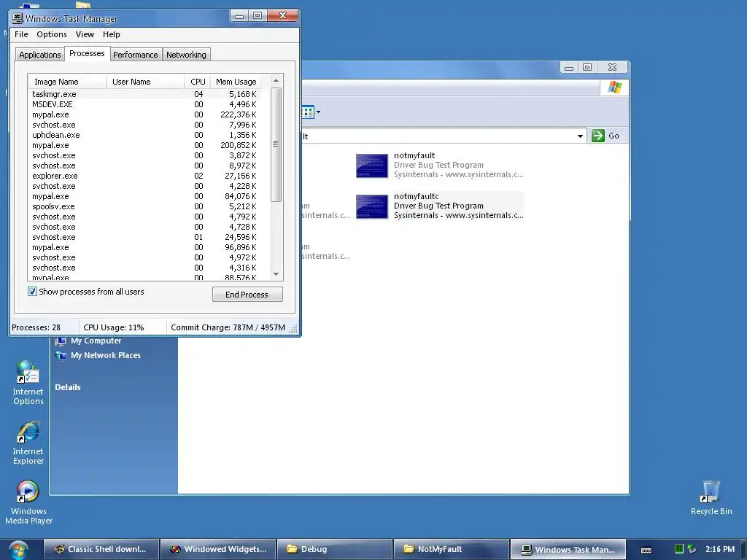This screenshot has height=560, width=747.
Task: Sort by User Name column header
Action: tap(145, 82)
